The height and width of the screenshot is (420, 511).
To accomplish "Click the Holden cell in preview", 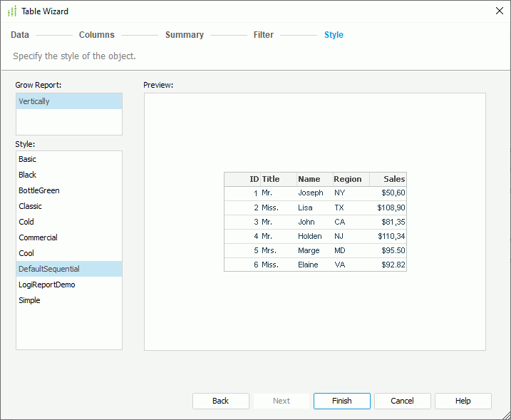I will pos(309,236).
